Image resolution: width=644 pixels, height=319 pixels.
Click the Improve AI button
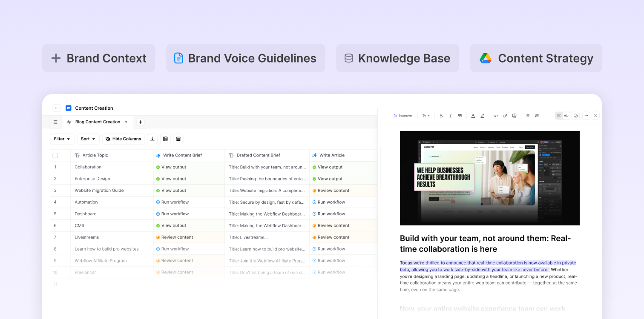(402, 116)
